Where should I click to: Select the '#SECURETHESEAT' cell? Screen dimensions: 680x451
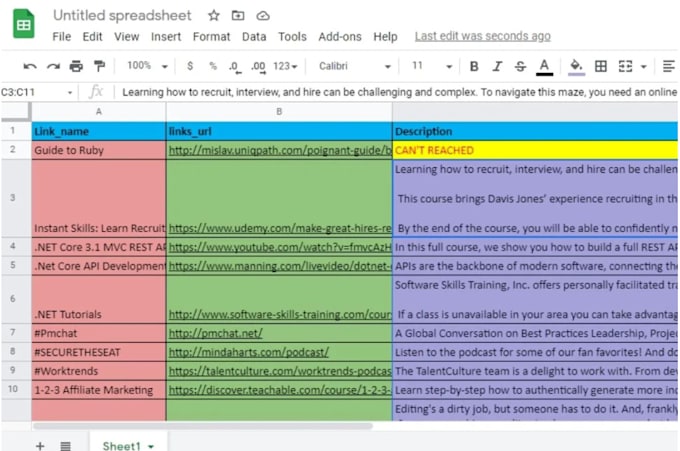[x=99, y=352]
